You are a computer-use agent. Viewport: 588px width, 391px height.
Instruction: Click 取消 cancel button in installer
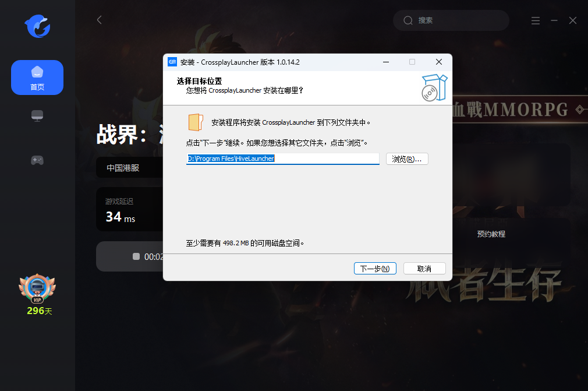tap(424, 269)
